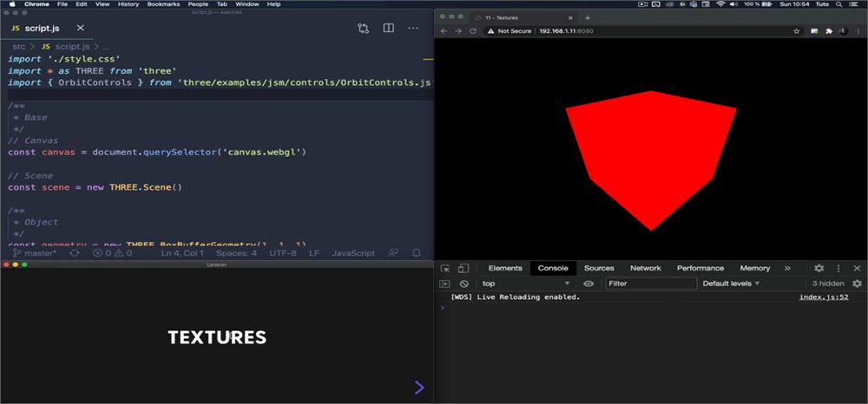
Task: Switch to the Network tab
Action: pos(646,268)
